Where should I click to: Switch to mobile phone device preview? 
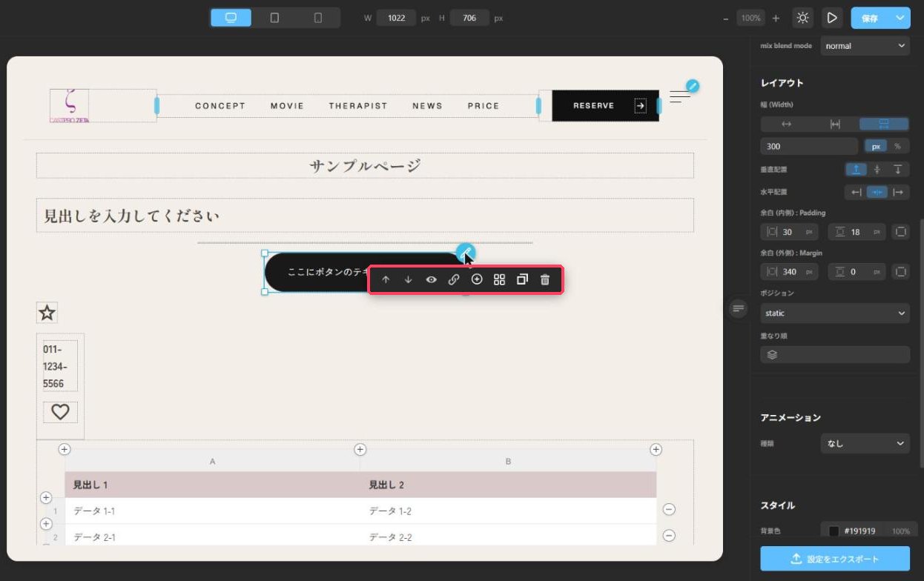[318, 18]
